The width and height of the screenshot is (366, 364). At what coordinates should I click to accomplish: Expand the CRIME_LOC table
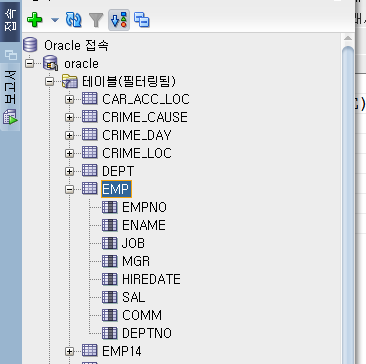point(69,153)
